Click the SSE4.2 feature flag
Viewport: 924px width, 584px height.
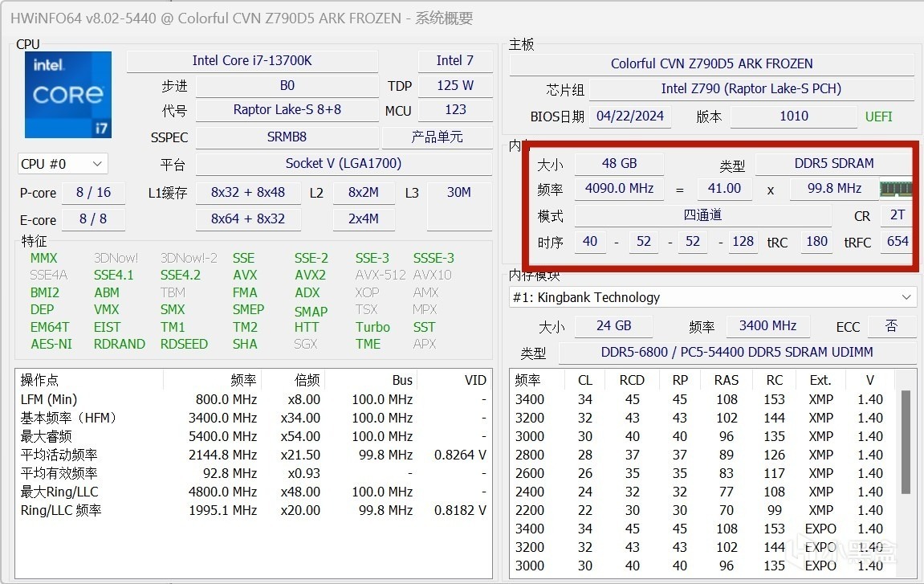(181, 276)
